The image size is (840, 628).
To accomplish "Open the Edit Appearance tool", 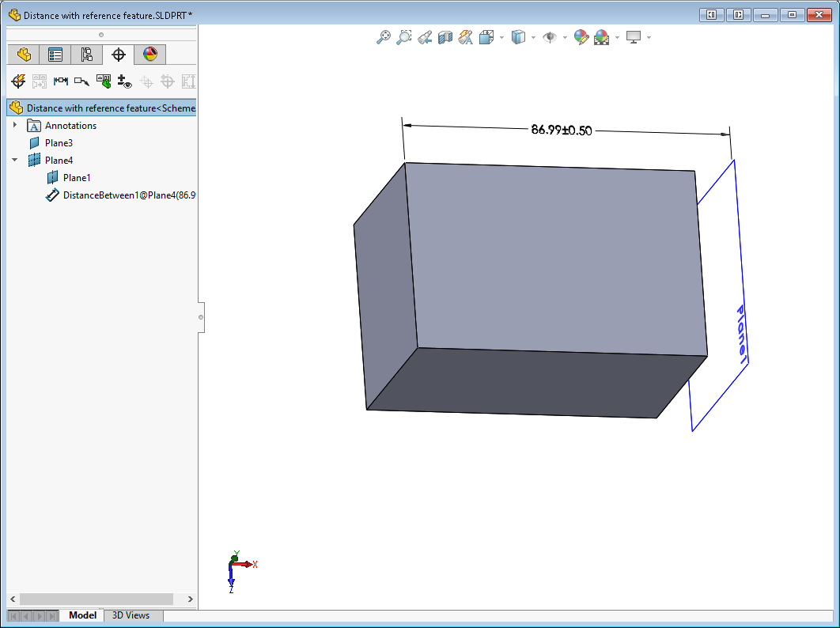I will coord(581,37).
